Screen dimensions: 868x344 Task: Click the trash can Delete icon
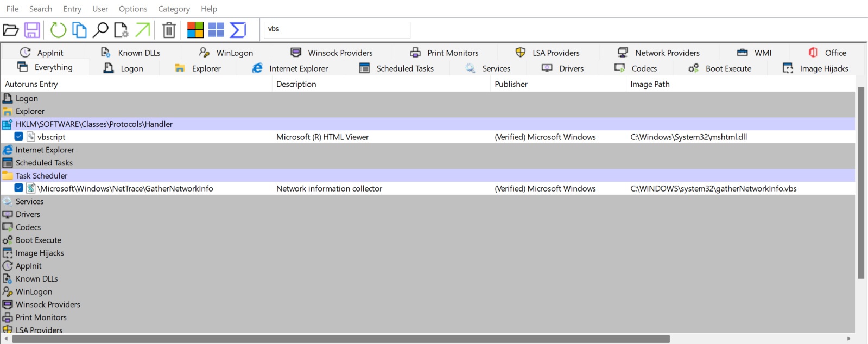click(x=169, y=30)
